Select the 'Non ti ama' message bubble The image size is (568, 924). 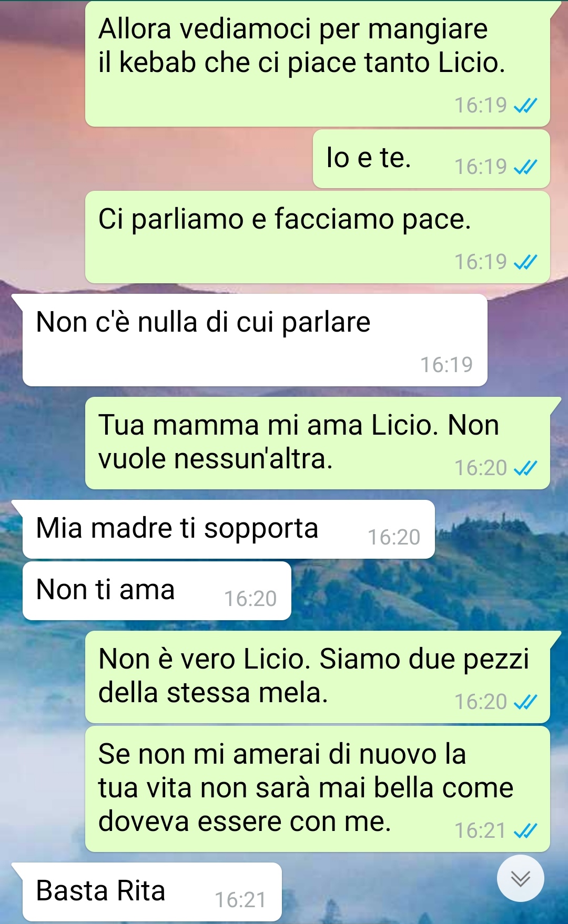coord(157,591)
